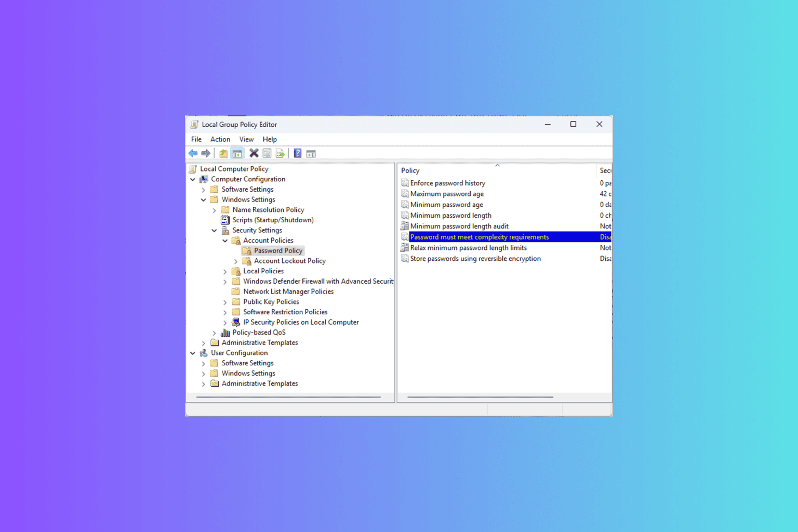This screenshot has width=798, height=532.
Task: Open Help using the question mark icon
Action: (x=298, y=153)
